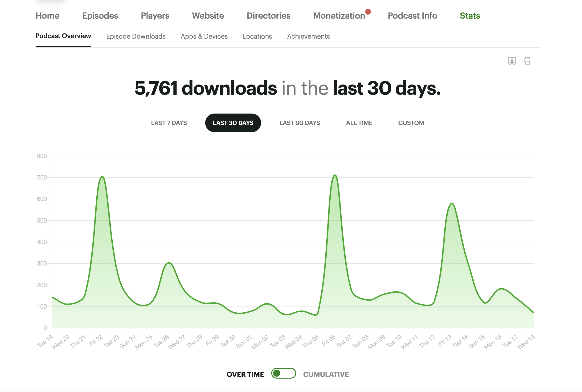582x392 pixels.
Task: Click the Fri 06 peak on chart
Action: pos(335,176)
